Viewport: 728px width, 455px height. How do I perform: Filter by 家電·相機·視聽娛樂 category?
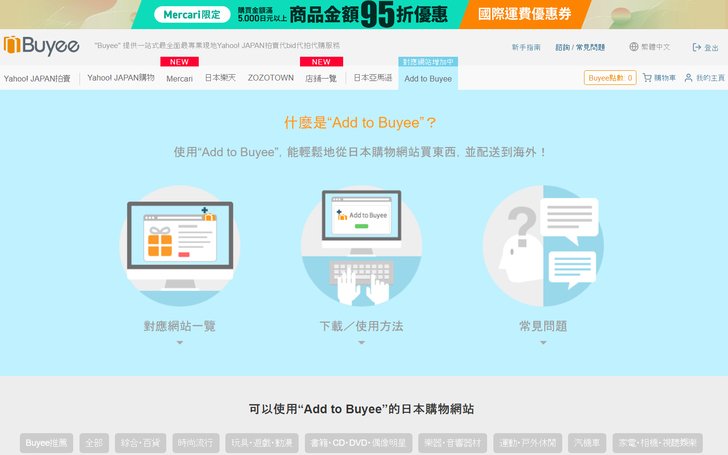click(x=657, y=443)
